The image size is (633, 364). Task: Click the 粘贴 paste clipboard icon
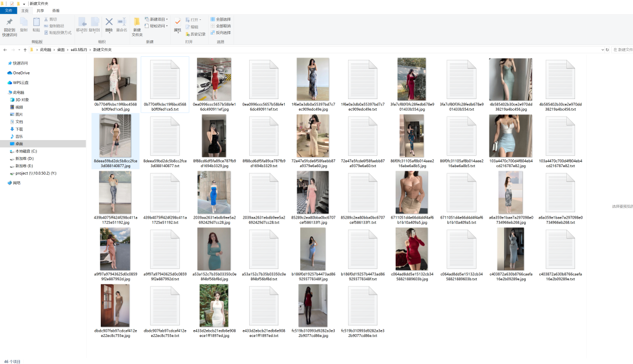[x=36, y=22]
